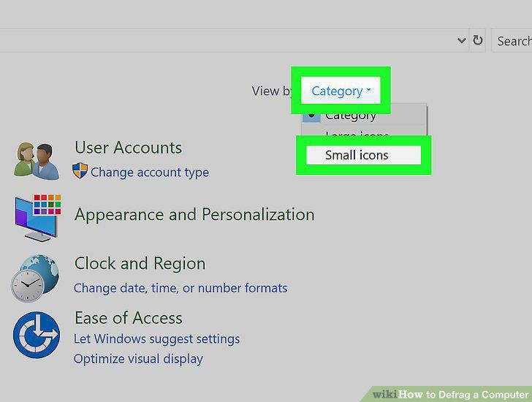This screenshot has height=402, width=532.
Task: Click Let Windows suggest settings link
Action: coord(156,339)
